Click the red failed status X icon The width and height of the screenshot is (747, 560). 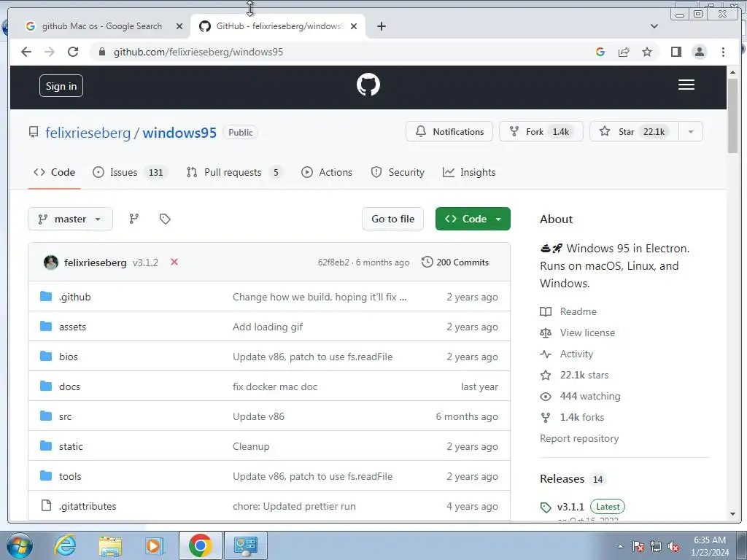(x=174, y=262)
